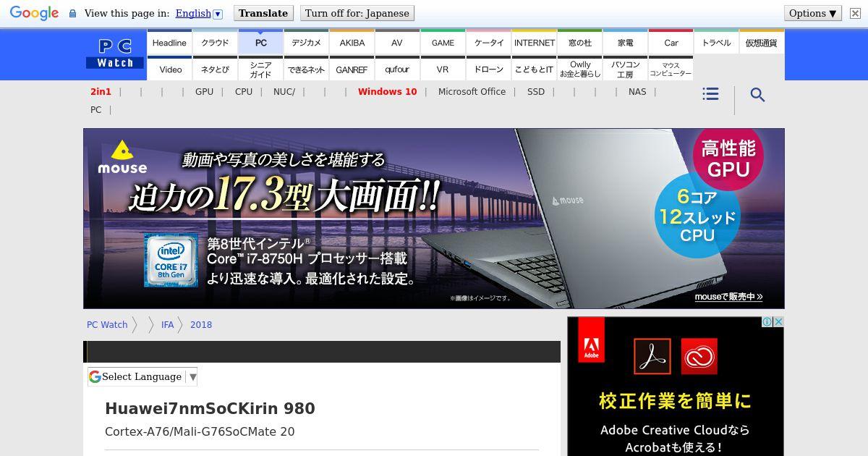Open the 仮想通貨 tab
Image resolution: width=868 pixels, height=456 pixels.
[x=761, y=43]
